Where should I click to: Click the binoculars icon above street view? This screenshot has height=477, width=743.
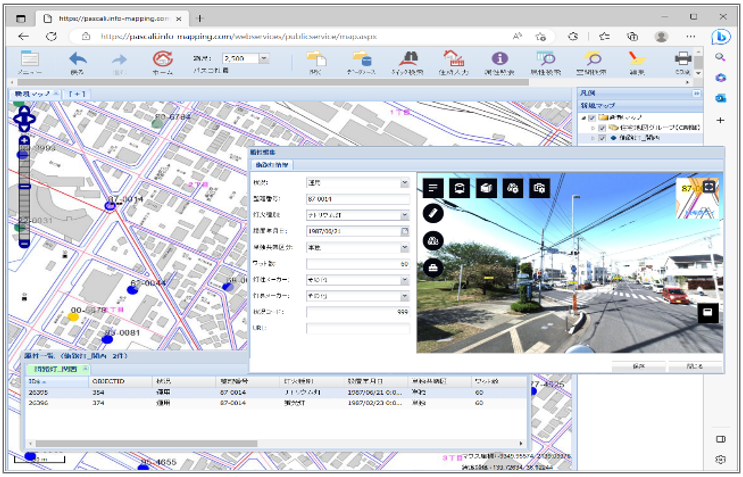pos(512,188)
